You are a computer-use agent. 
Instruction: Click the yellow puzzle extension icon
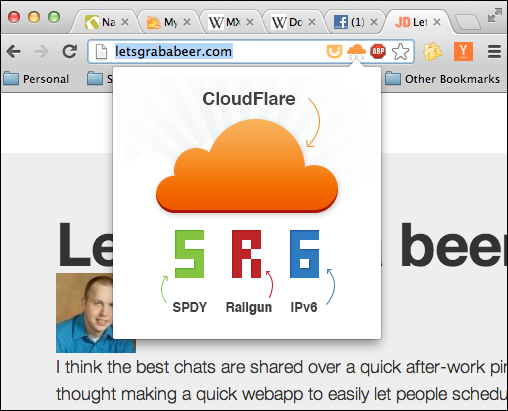(432, 52)
